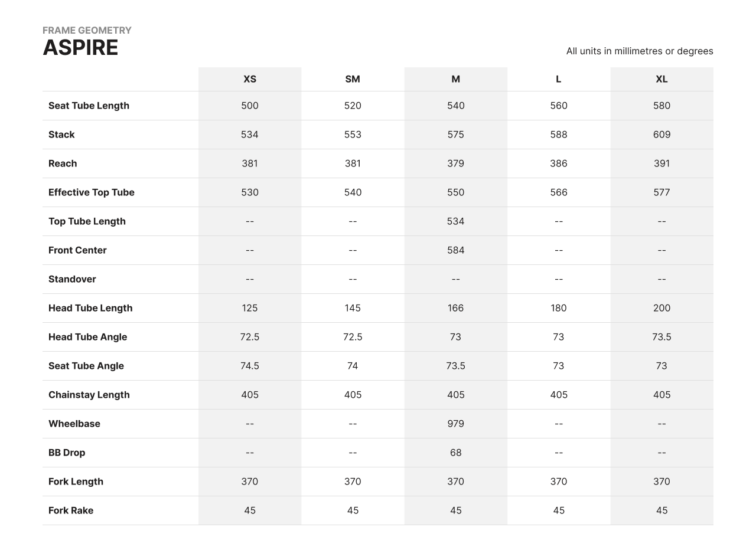
Task: Select the SM size column header
Action: (x=353, y=79)
